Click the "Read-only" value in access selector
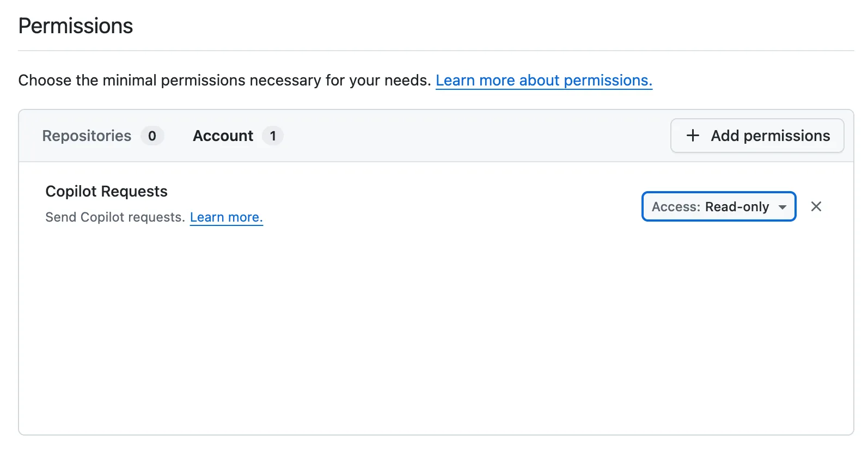This screenshot has width=868, height=453. [737, 207]
